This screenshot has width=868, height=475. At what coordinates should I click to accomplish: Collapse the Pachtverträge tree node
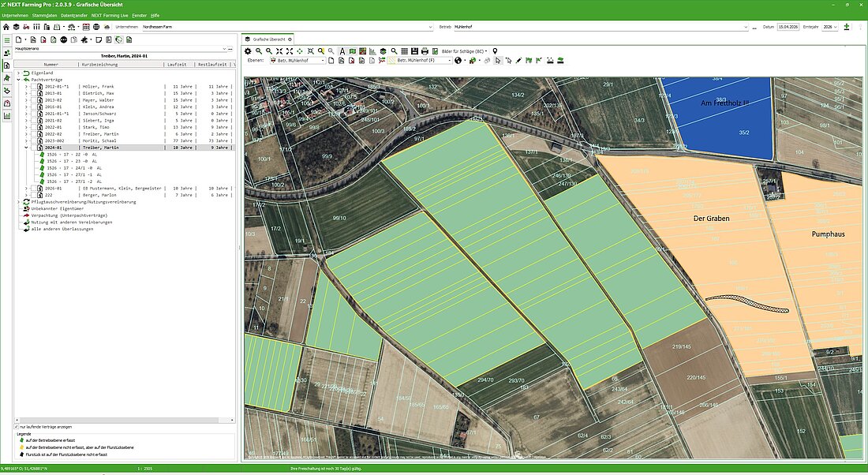[18, 80]
